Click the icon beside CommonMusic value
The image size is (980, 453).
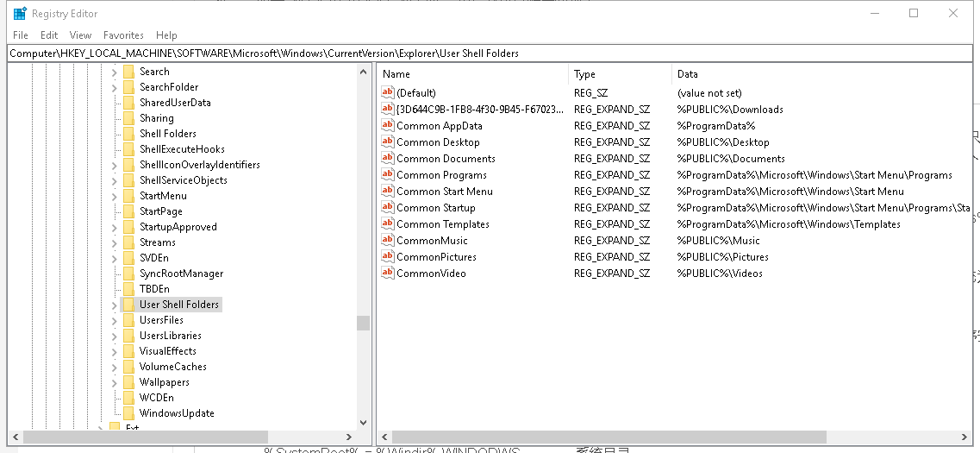388,240
